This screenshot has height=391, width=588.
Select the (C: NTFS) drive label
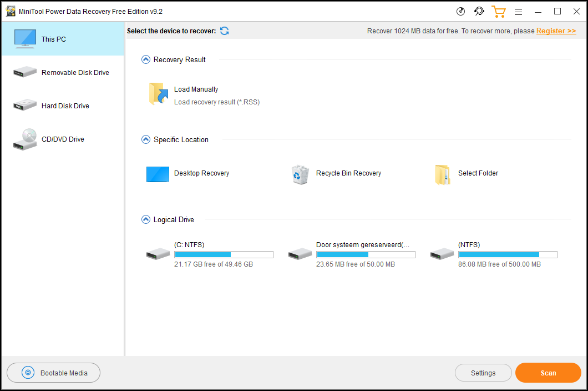tap(189, 245)
